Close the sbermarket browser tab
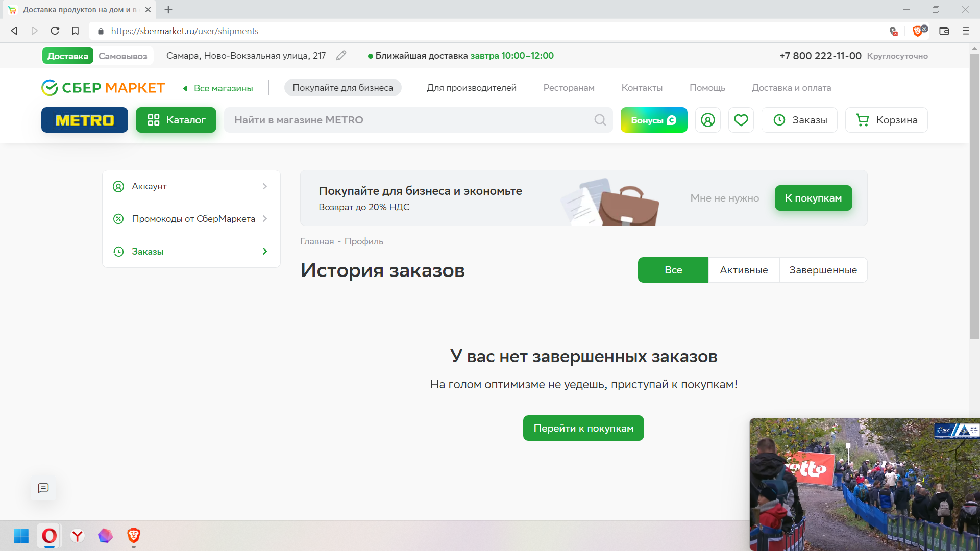The height and width of the screenshot is (551, 980). tap(148, 10)
